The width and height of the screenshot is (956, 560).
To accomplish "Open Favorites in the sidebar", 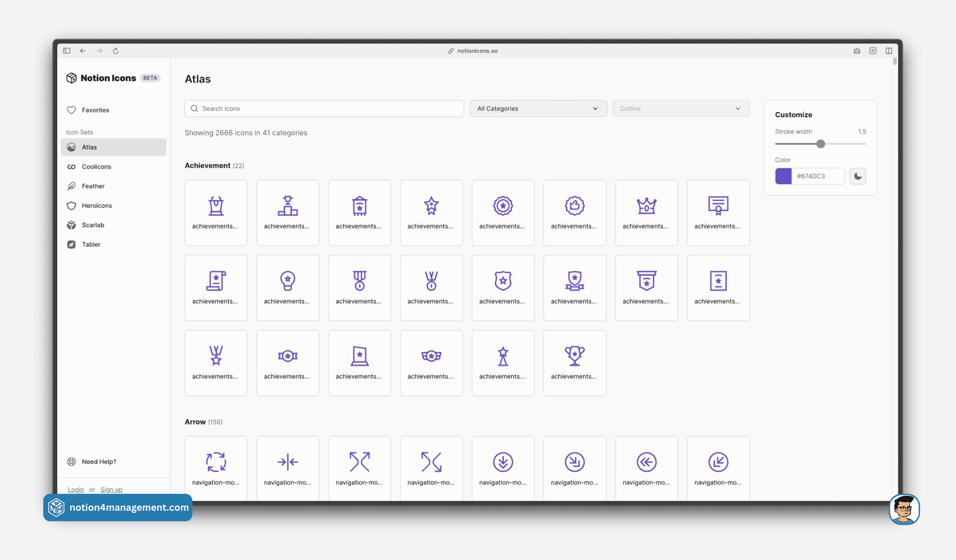I will tap(114, 110).
